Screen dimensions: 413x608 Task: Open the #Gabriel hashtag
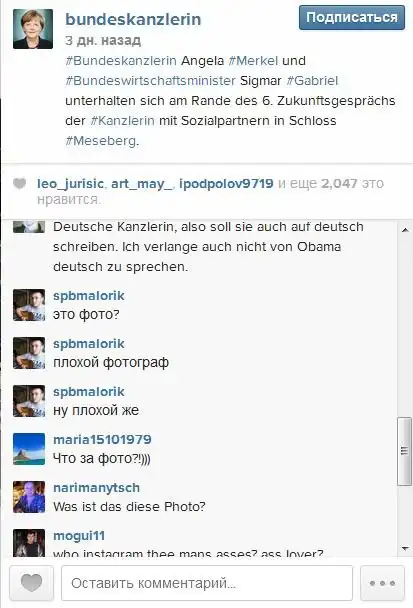(x=312, y=81)
